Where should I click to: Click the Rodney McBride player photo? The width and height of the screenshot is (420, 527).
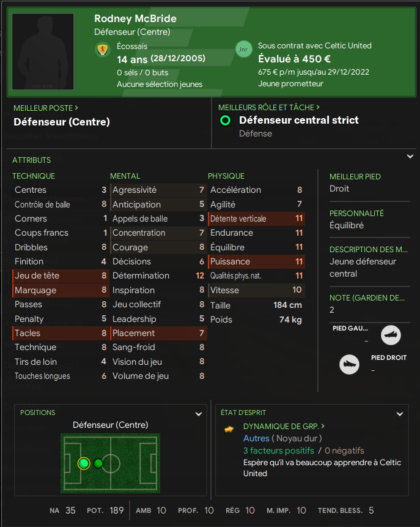point(43,52)
